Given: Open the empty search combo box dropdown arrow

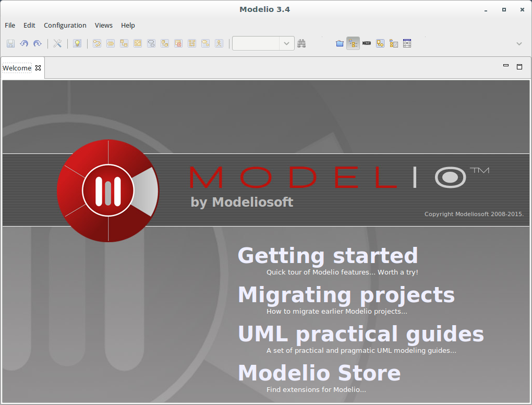Looking at the screenshot, I should 287,43.
